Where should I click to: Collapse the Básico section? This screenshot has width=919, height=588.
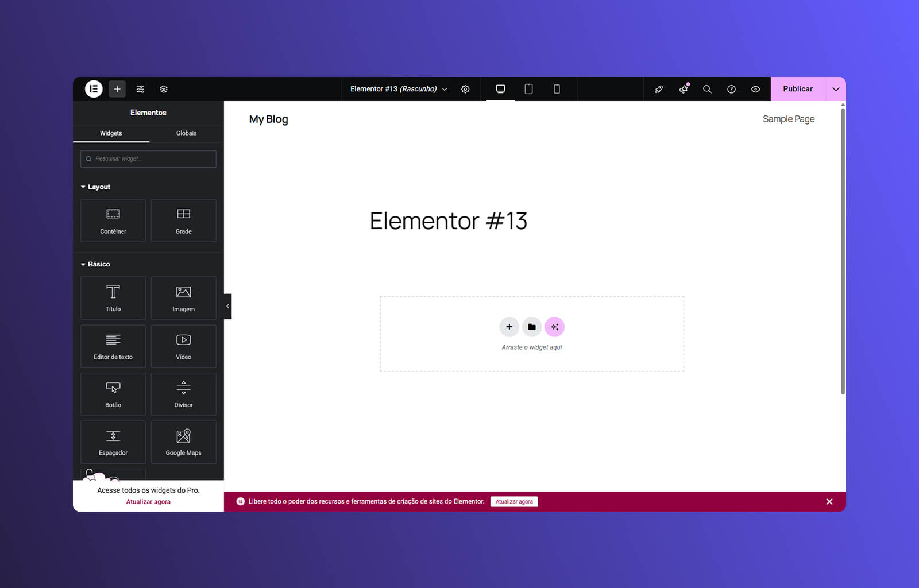95,264
